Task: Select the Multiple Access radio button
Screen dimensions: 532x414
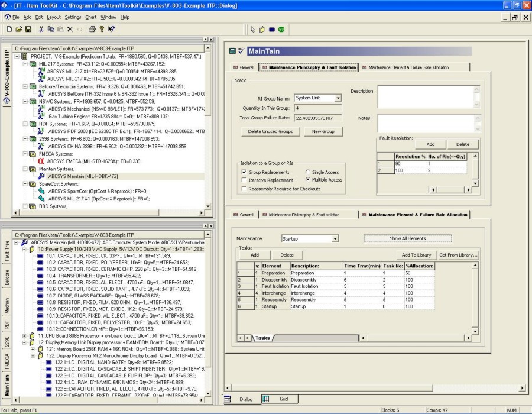Action: (308, 180)
